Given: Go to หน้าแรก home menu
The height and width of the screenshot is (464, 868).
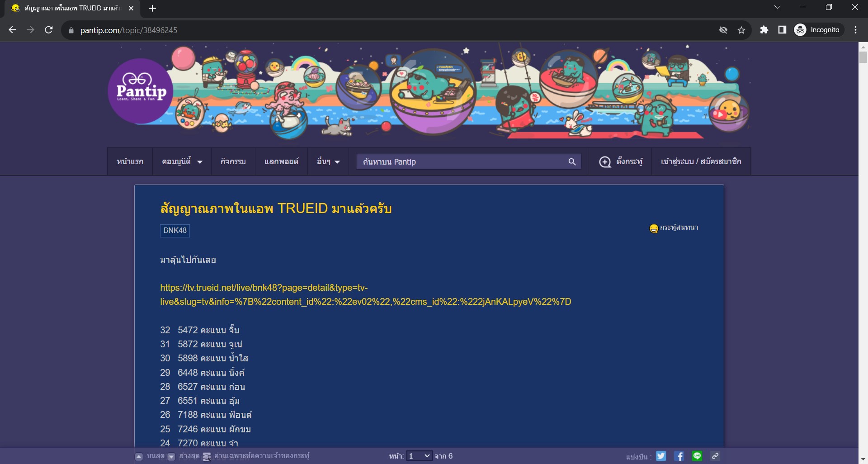Looking at the screenshot, I should click(130, 161).
